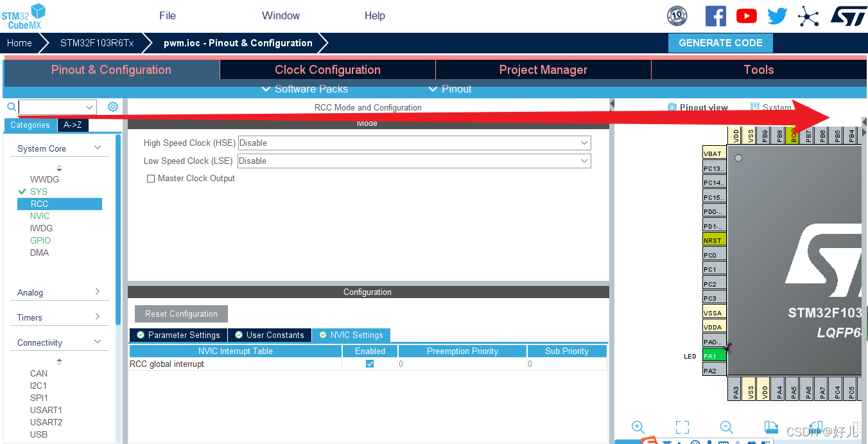Select USART1 under Connectivity
The width and height of the screenshot is (868, 444).
(x=46, y=410)
